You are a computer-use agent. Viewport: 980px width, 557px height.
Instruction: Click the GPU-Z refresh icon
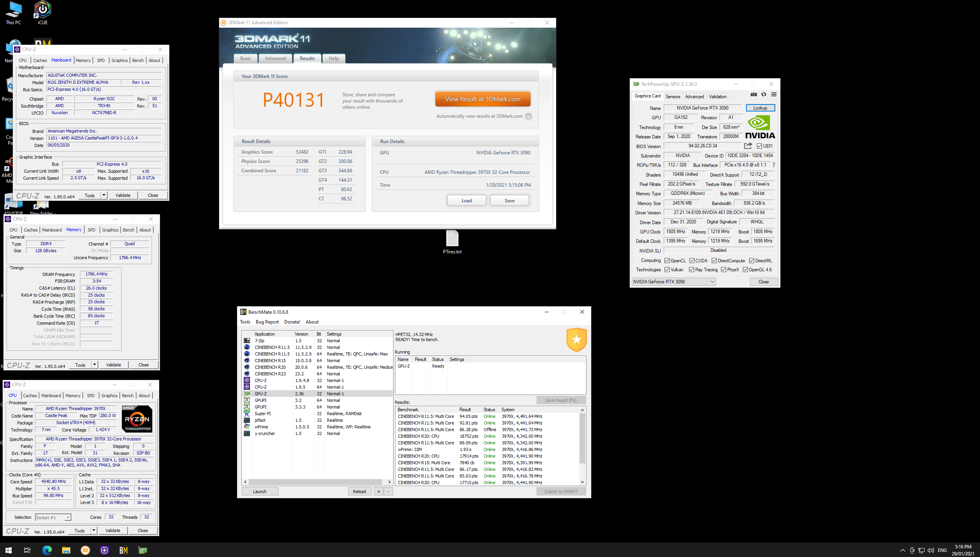(x=764, y=95)
